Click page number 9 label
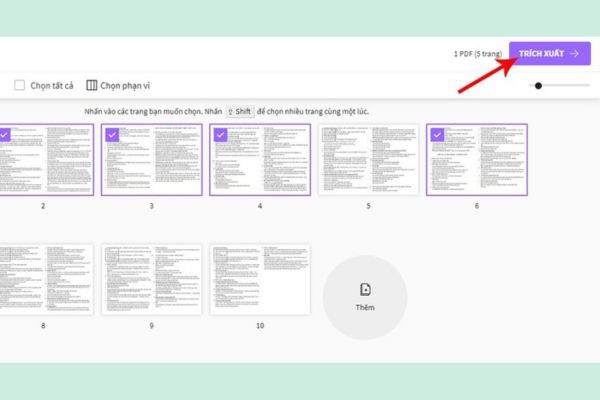 152,326
